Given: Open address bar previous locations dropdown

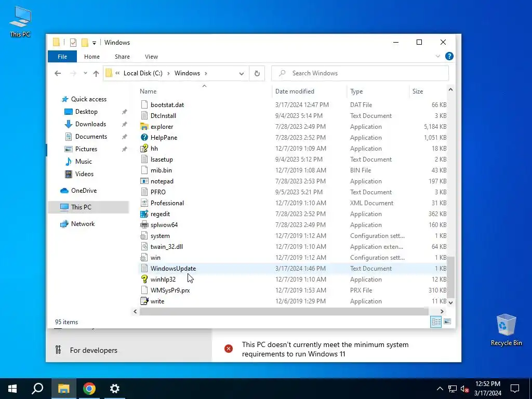Looking at the screenshot, I should [241, 73].
